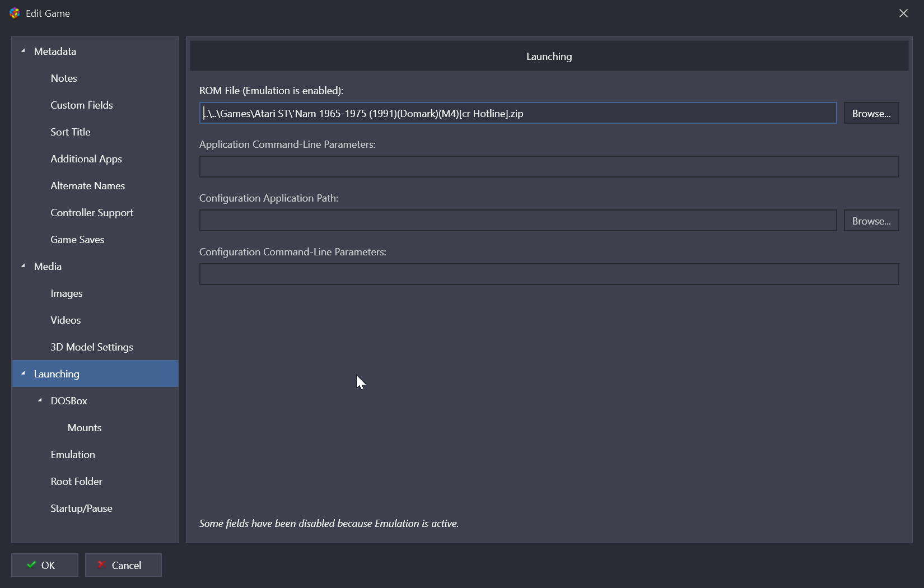Viewport: 924px width, 588px height.
Task: Collapse the Media tree section
Action: coord(23,266)
